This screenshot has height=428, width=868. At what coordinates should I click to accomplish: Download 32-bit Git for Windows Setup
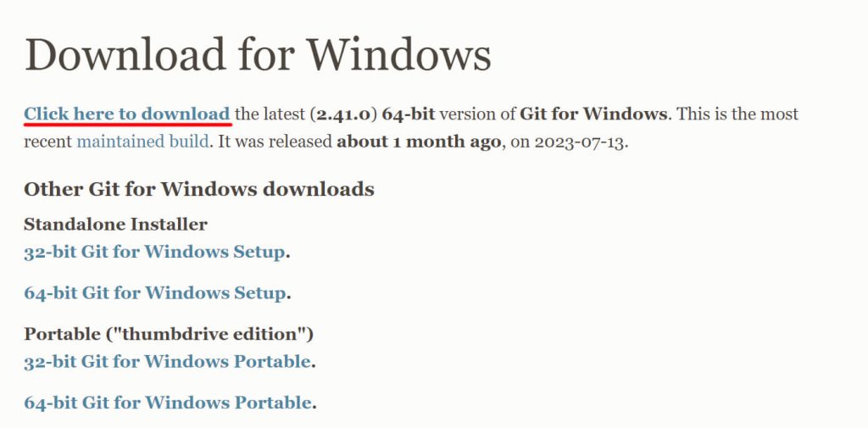tap(155, 252)
